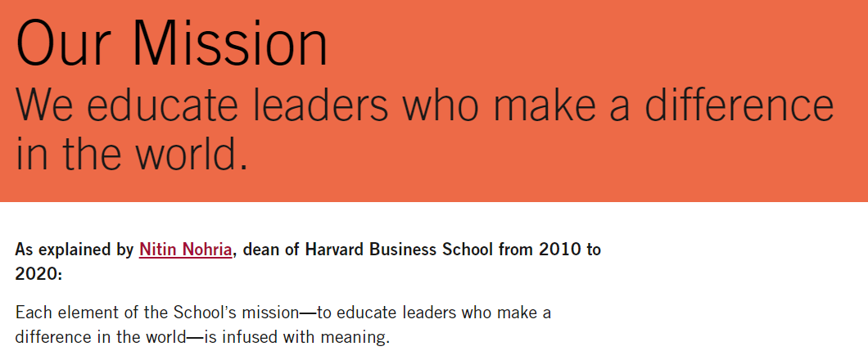Screen dimensions: 868x360
Task: Open the Nitin Nohria link
Action: click(x=185, y=250)
